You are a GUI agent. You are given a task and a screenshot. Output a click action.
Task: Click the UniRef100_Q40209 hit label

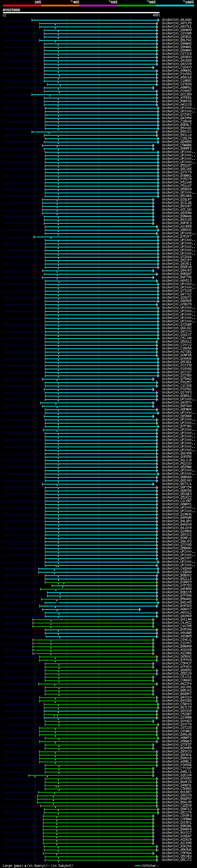point(177,64)
